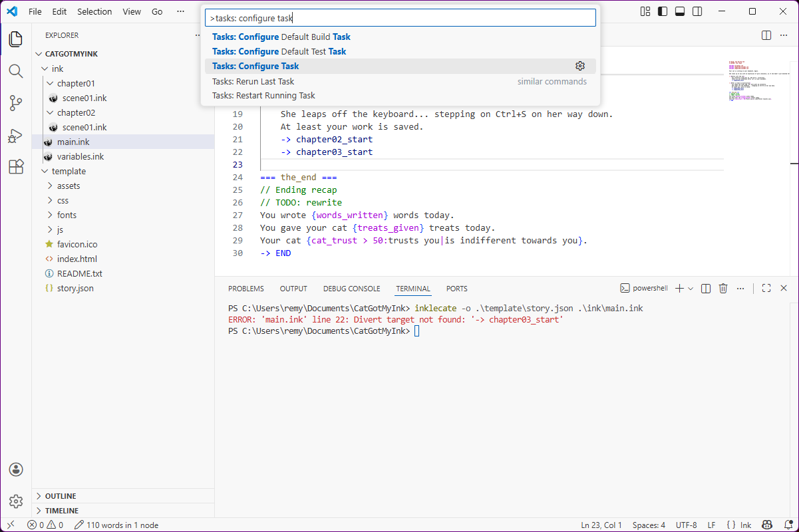Open the Run and Debug view
Viewport: 799px width, 532px height.
[16, 135]
